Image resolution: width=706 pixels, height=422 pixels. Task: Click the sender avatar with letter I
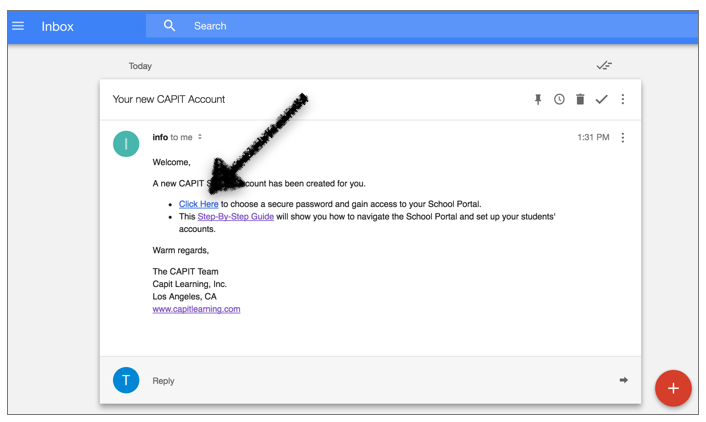tap(126, 144)
